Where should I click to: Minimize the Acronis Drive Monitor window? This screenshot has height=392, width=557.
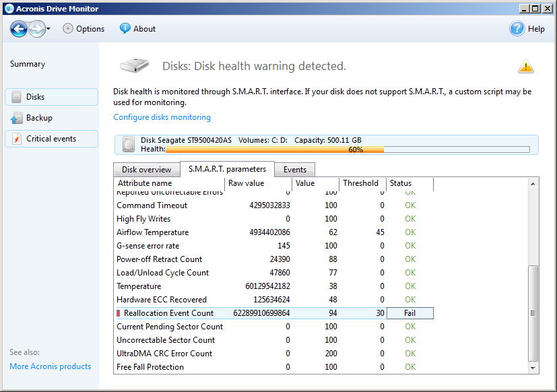coord(523,9)
